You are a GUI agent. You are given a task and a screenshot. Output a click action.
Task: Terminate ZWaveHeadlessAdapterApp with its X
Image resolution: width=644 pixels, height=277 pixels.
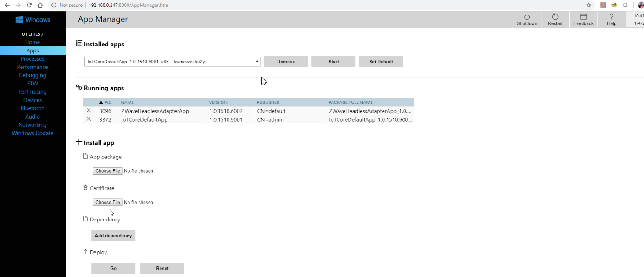89,111
